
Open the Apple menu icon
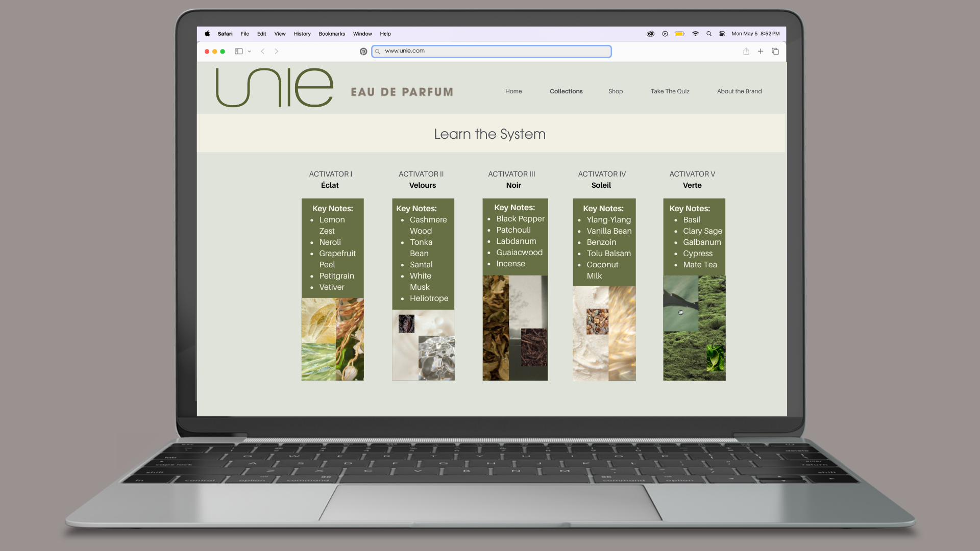click(x=207, y=34)
